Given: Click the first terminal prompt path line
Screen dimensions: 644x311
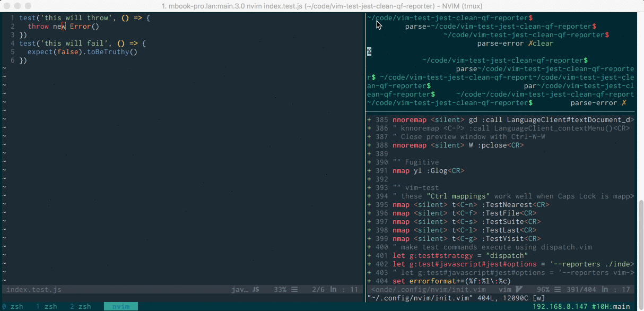Looking at the screenshot, I should 450,18.
